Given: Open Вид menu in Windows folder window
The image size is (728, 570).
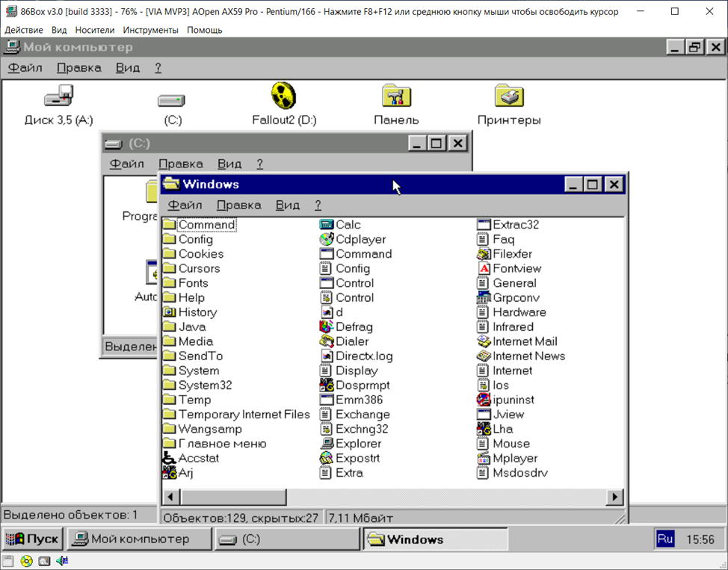Looking at the screenshot, I should coord(287,205).
